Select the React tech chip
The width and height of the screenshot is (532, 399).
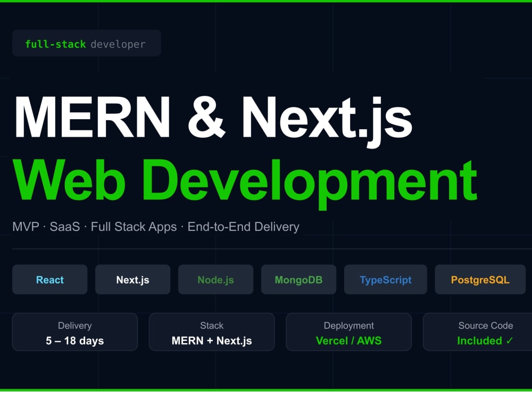pyautogui.click(x=50, y=280)
